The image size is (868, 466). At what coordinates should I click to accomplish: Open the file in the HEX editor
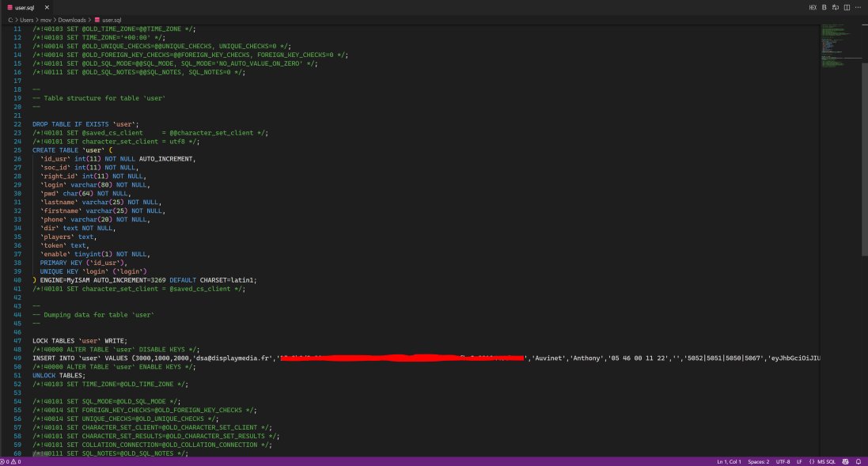coord(813,7)
